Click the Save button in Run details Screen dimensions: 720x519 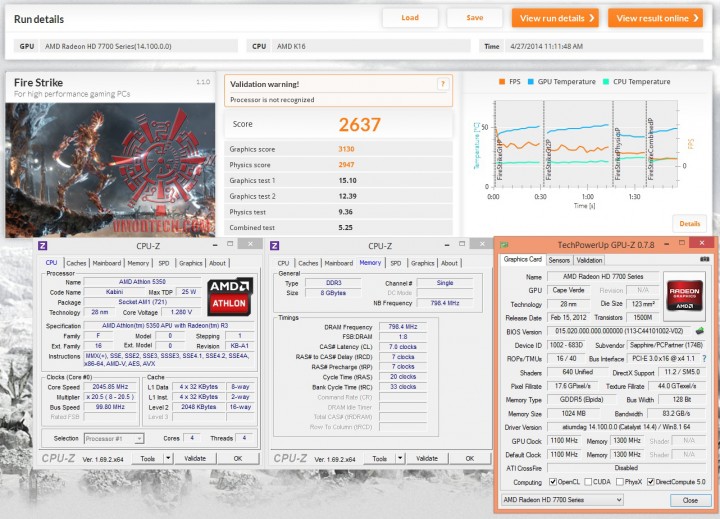tap(475, 18)
